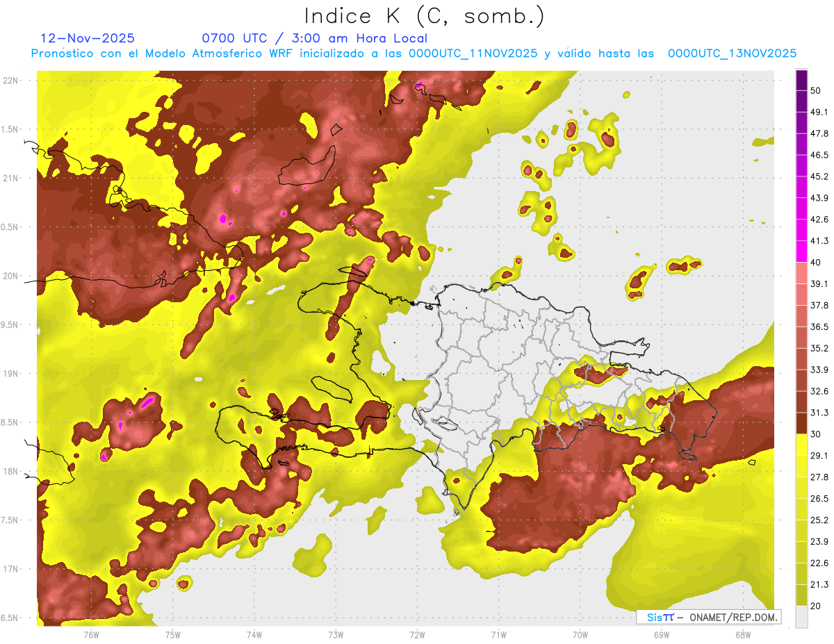Click the colorbar value "26.5"
Screen dimensions: 834x644
pyautogui.click(x=819, y=498)
